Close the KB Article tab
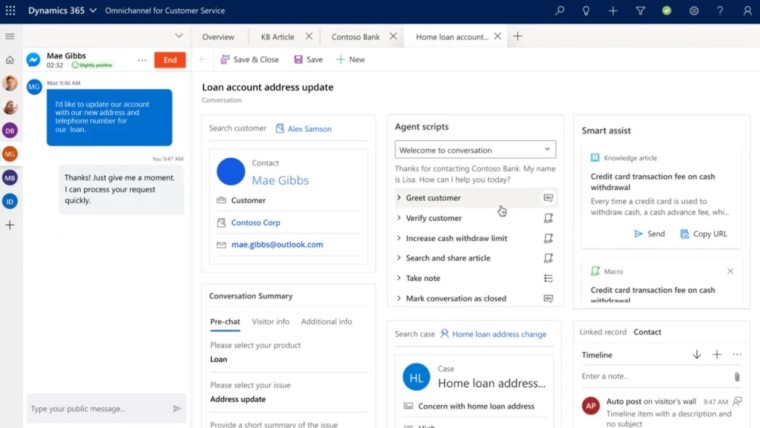Image resolution: width=760 pixels, height=428 pixels. [x=309, y=36]
